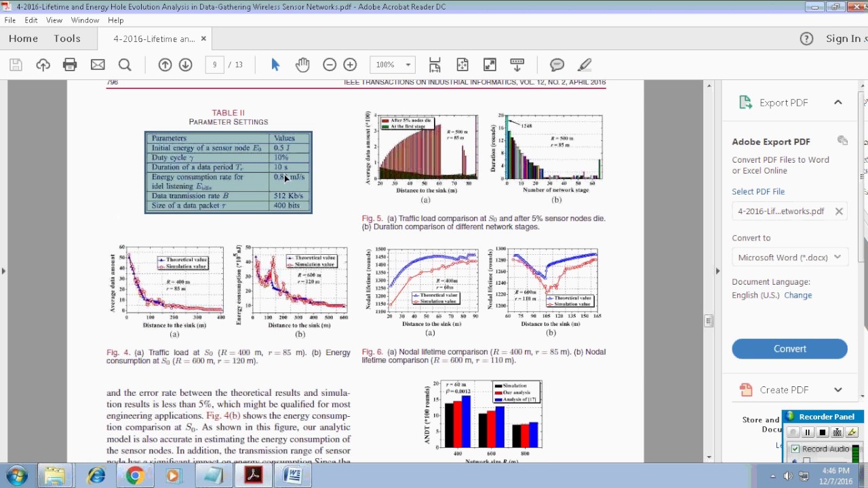Click the Fig. 4(b) reference link

coord(223,415)
